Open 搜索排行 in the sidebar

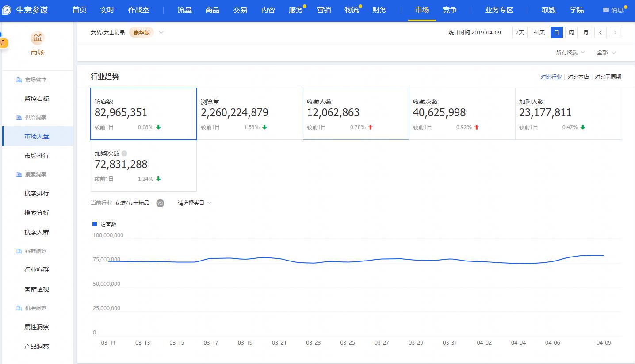37,193
